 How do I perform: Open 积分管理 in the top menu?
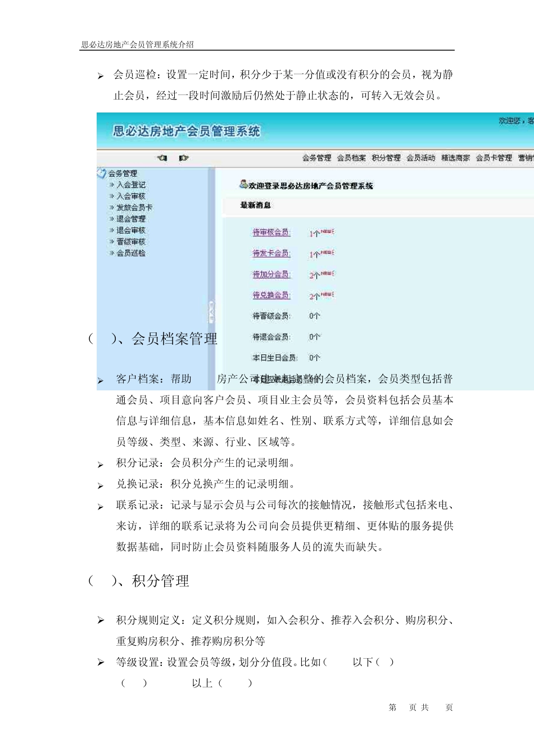pos(386,158)
